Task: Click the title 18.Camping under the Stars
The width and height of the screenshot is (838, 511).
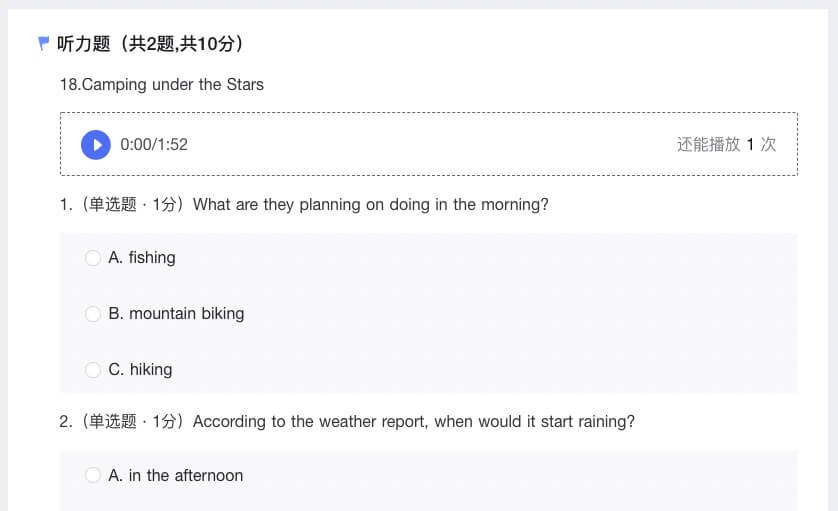Action: (162, 84)
